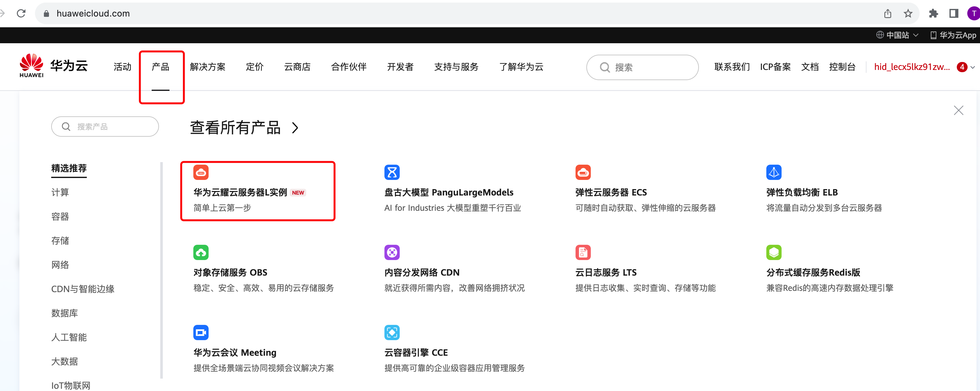980x391 pixels.
Task: Click the ICP备案 link
Action: 775,67
